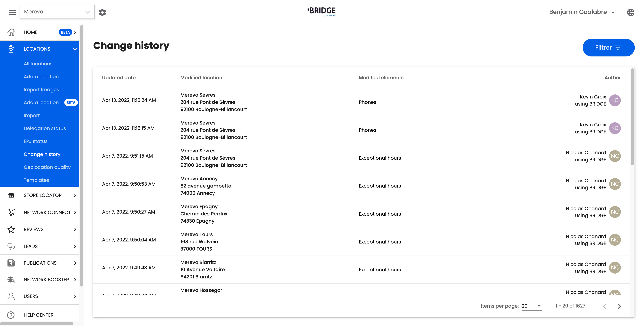Expand the Store Locator chevron
644x326 pixels.
75,195
